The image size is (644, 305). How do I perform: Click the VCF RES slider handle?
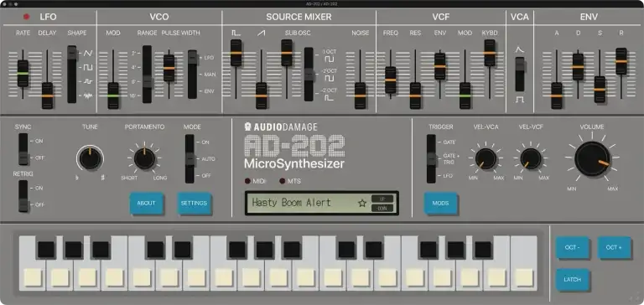point(415,96)
